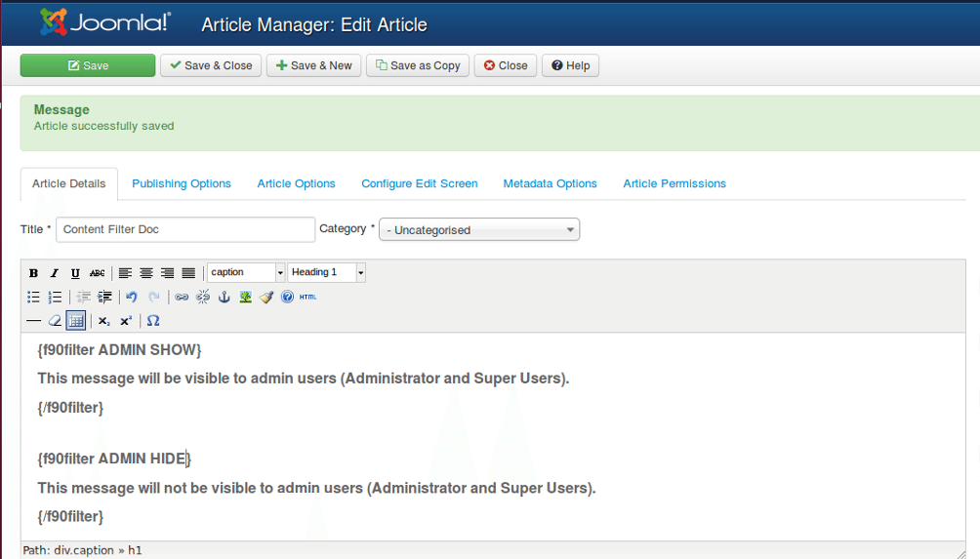Expand the Heading 1 format dropdown
The height and width of the screenshot is (559, 980).
click(x=360, y=273)
